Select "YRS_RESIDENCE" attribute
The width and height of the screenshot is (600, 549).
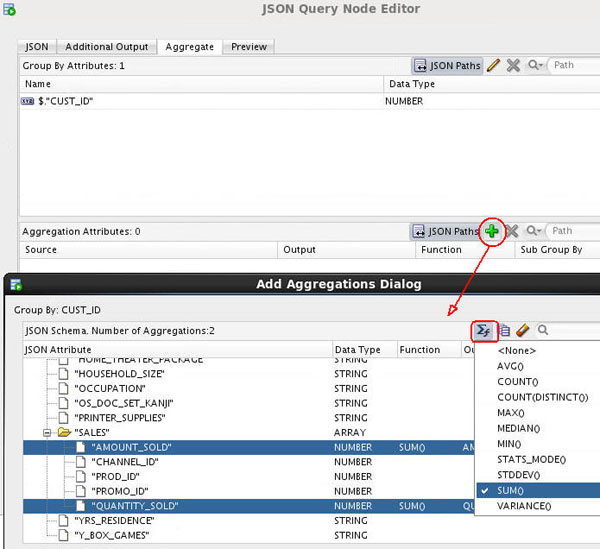114,521
